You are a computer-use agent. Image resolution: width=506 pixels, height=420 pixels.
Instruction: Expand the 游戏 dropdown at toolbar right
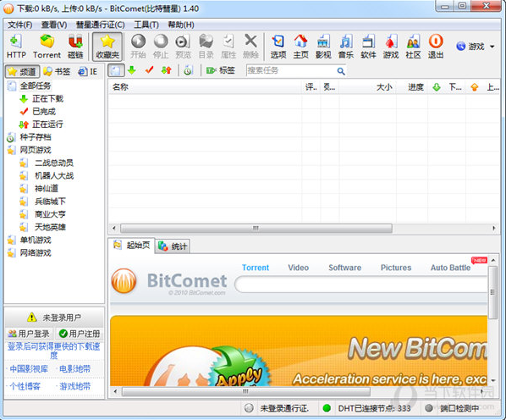tap(492, 47)
